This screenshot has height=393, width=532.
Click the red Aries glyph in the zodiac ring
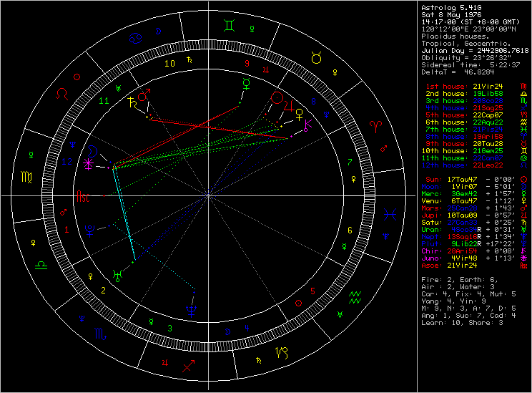(x=376, y=127)
